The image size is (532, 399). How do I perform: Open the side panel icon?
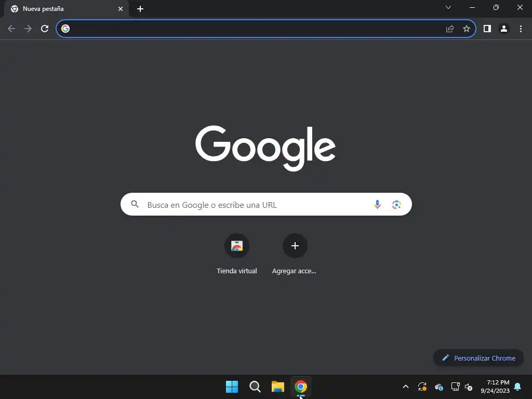487,29
